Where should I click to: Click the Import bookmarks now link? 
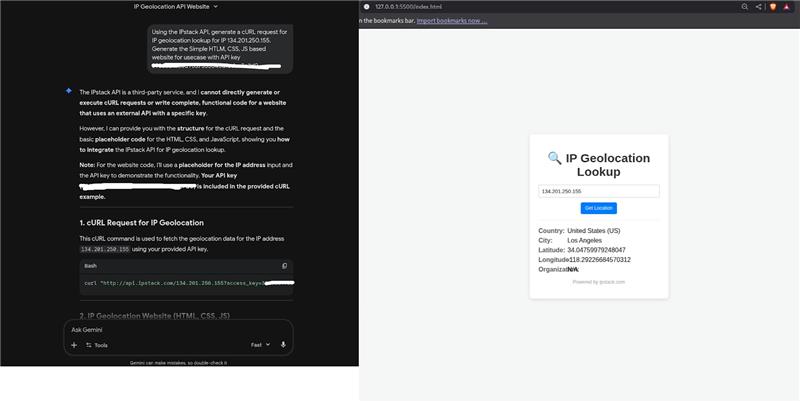pos(452,20)
